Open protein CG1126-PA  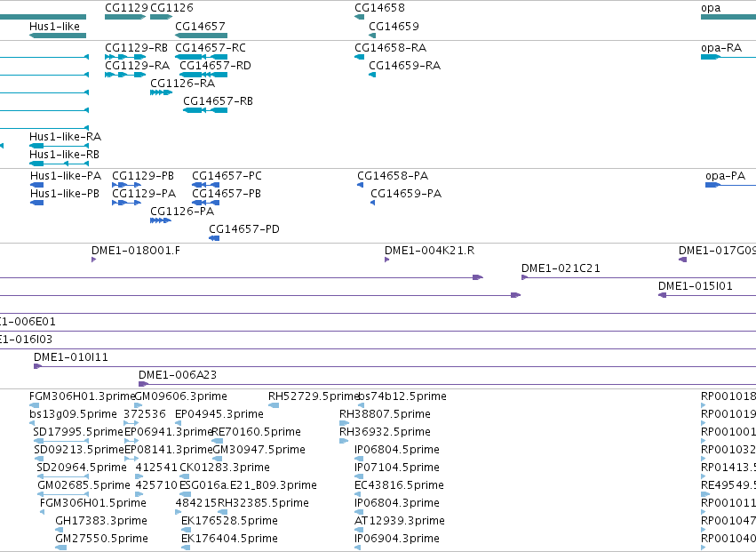pos(182,212)
